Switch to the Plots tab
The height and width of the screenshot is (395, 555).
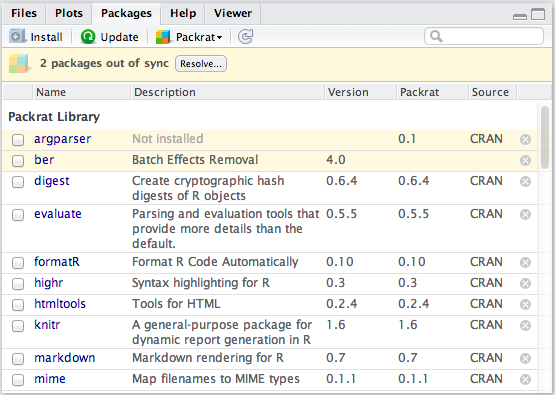[69, 13]
